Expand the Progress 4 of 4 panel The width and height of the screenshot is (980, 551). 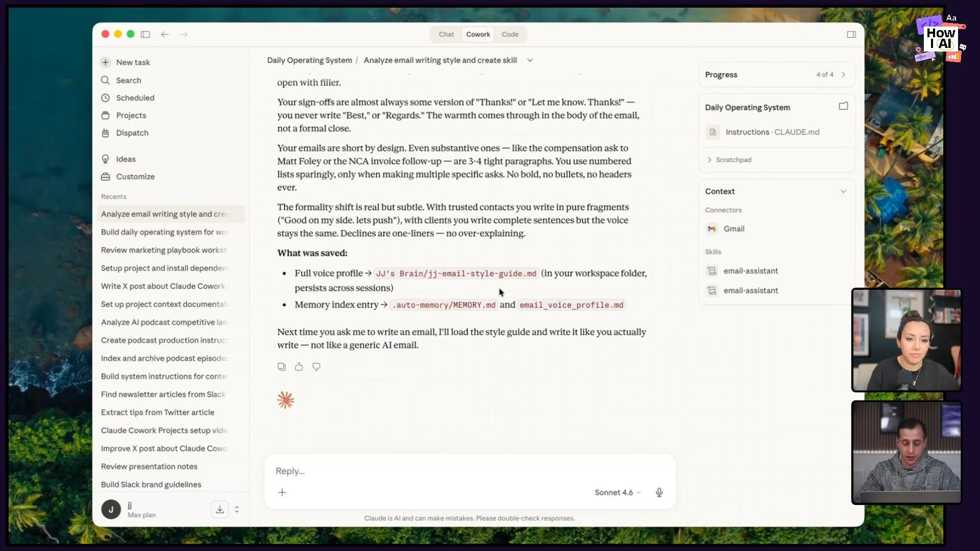coord(776,74)
